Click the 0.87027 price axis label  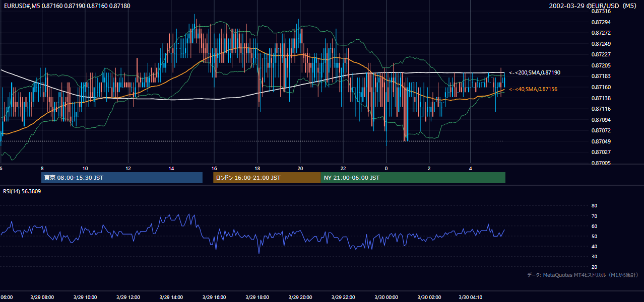601,152
